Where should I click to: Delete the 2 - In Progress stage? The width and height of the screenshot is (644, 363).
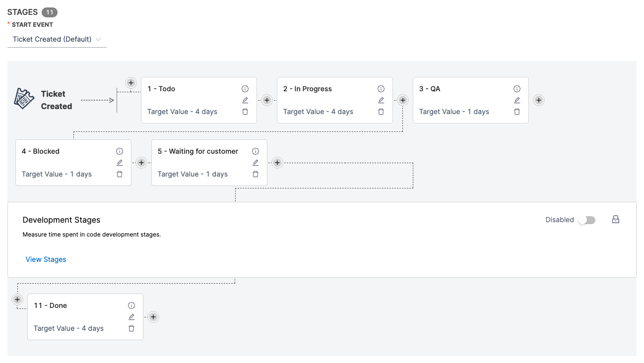pyautogui.click(x=381, y=112)
